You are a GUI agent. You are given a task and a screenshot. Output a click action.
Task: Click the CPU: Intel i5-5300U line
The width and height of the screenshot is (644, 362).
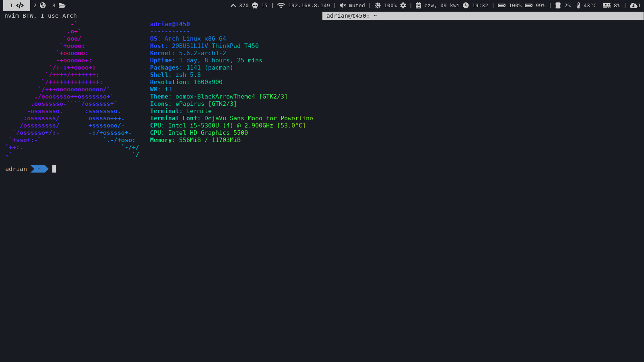[228, 125]
